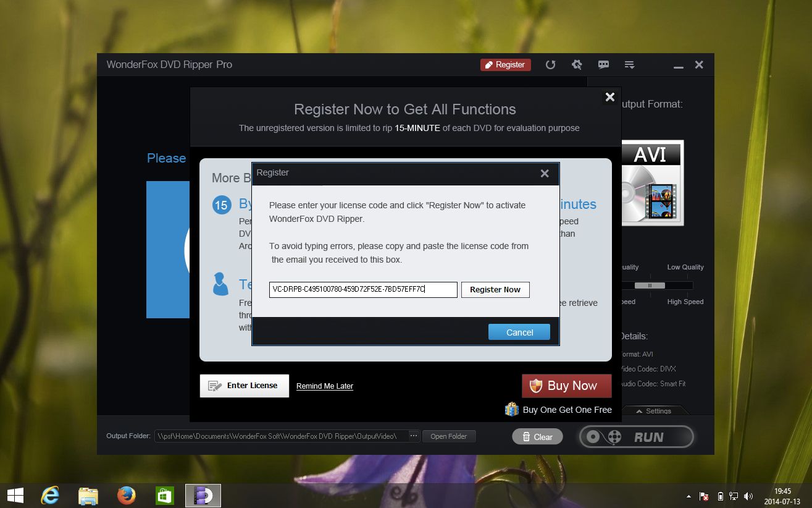
Task: Click the Output Folder path field
Action: [x=281, y=436]
